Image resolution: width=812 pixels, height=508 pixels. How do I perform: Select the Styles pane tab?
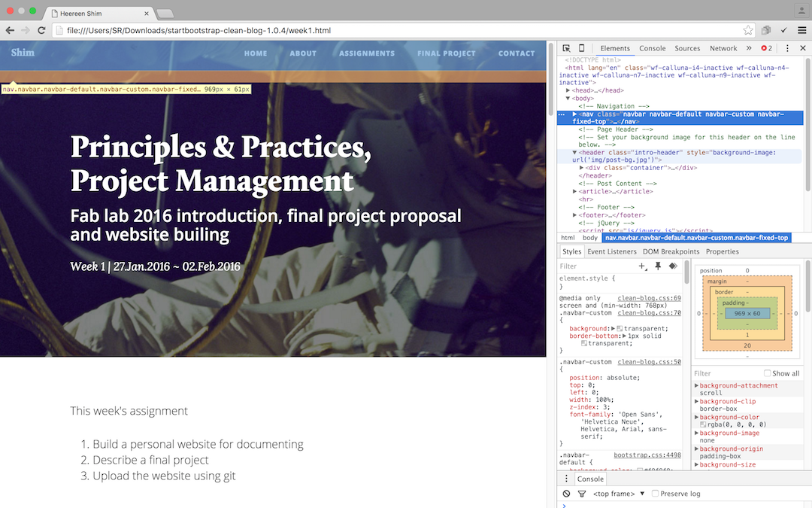(571, 251)
